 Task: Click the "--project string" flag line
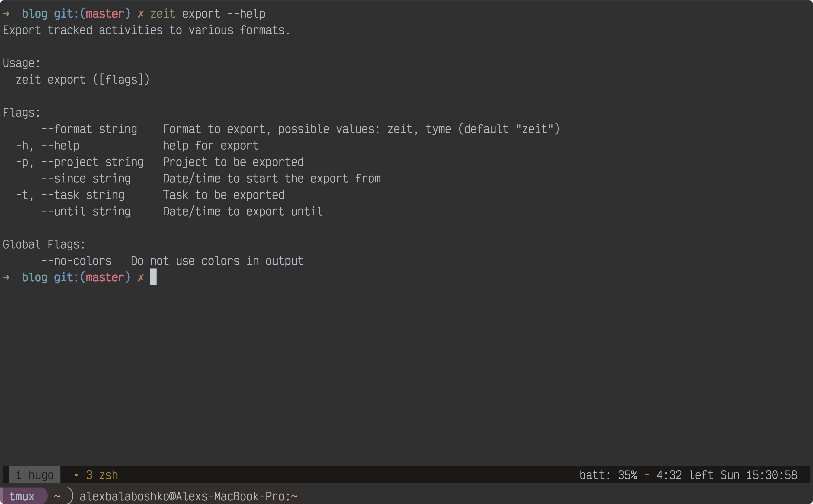(92, 162)
